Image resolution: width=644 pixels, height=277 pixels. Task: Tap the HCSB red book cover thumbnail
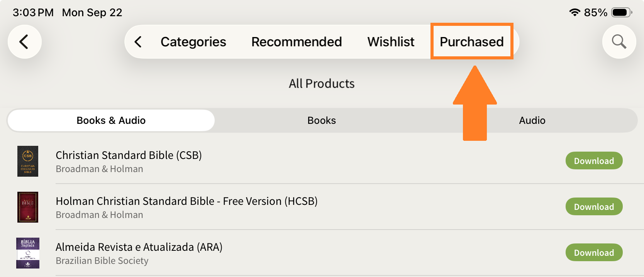pyautogui.click(x=28, y=207)
